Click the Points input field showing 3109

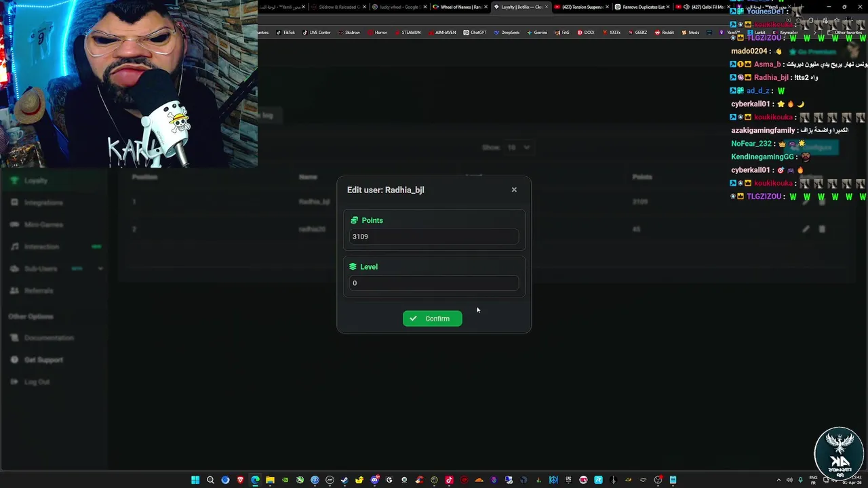pos(434,237)
